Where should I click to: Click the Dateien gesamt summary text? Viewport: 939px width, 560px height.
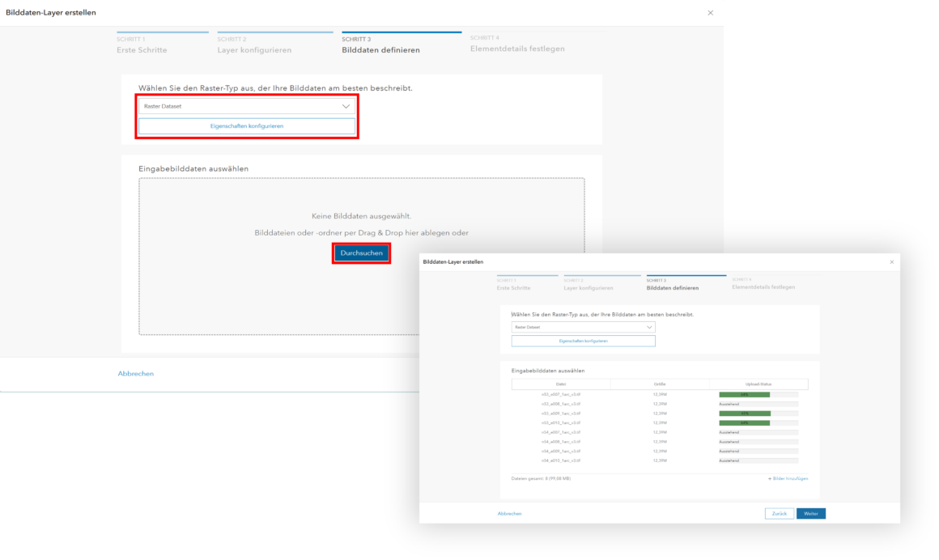[541, 478]
